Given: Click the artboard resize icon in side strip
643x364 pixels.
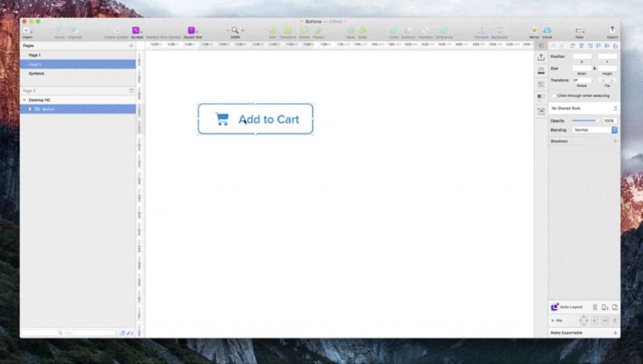Looking at the screenshot, I should tap(541, 111).
